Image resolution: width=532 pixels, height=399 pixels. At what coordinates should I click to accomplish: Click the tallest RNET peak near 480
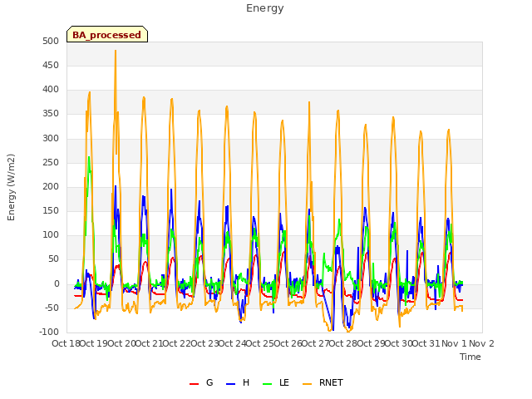[x=116, y=52]
